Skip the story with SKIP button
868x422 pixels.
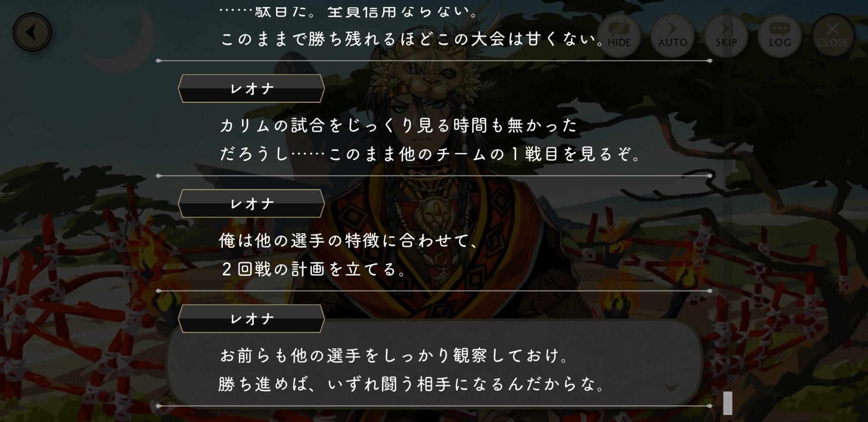coord(726,36)
